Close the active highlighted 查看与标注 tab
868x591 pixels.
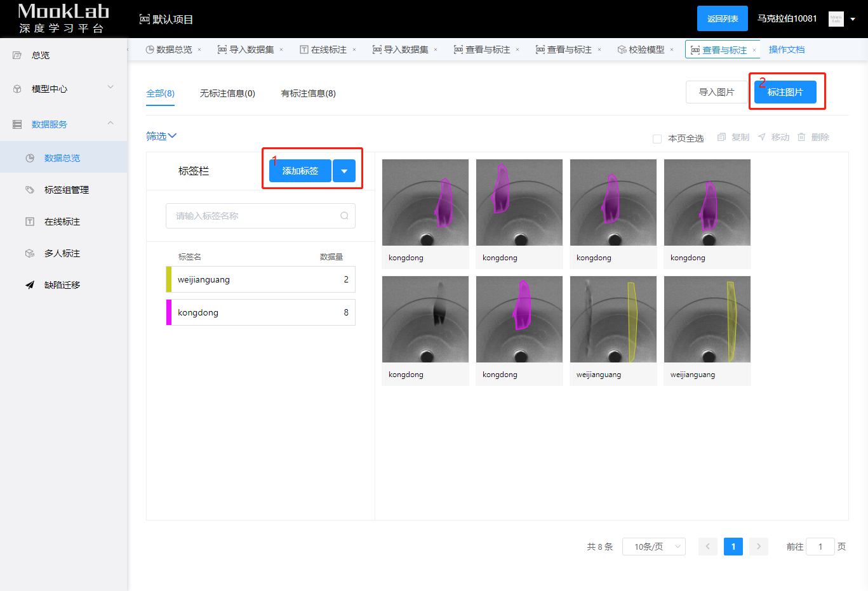(754, 50)
